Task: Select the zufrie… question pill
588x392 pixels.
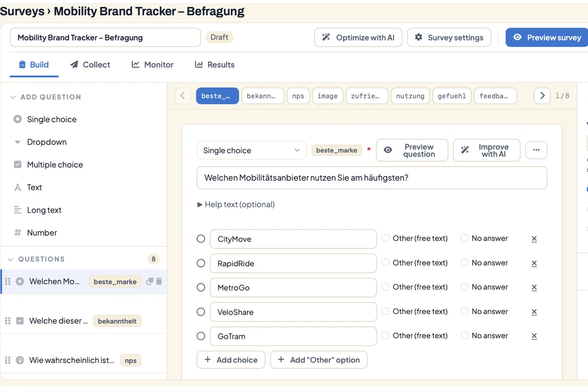Action: point(367,96)
